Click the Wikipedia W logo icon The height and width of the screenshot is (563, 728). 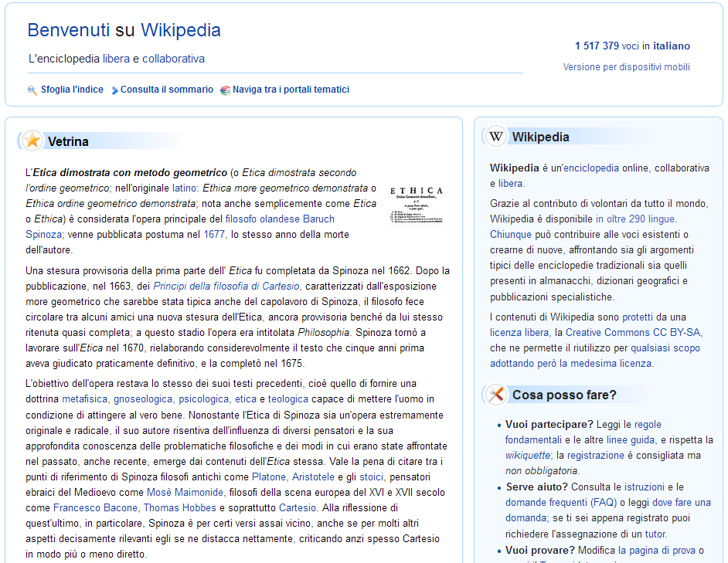click(x=496, y=137)
